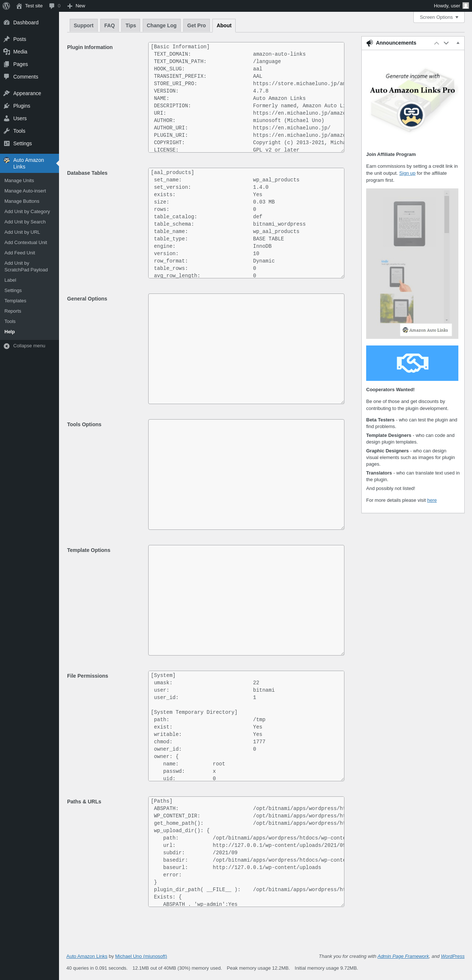This screenshot has width=472, height=980.
Task: Click inside the Plugin Information textarea
Action: (x=246, y=97)
